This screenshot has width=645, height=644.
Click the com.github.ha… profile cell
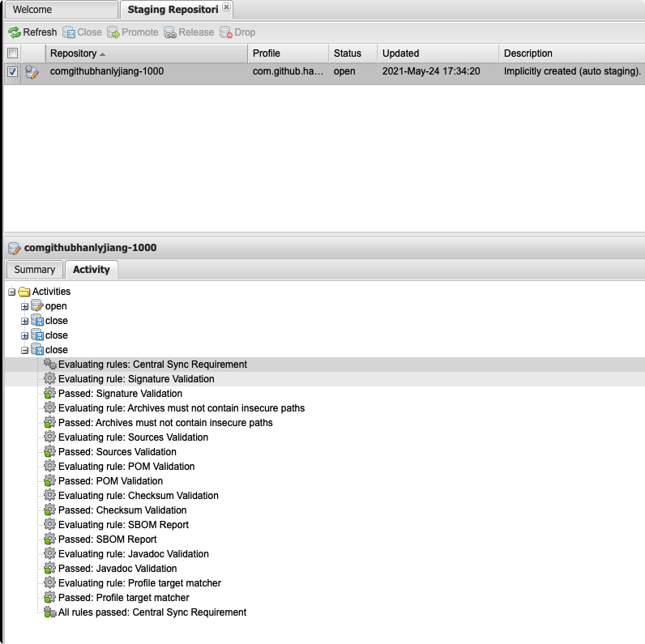point(288,71)
